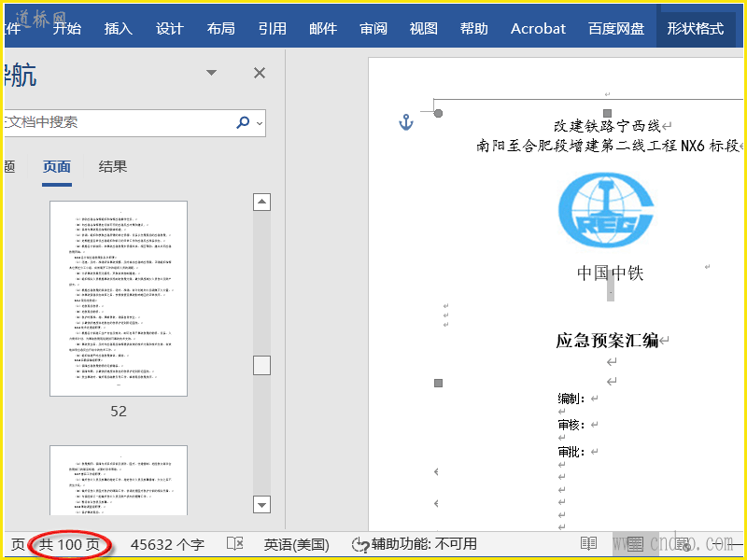This screenshot has height=560, width=747.
Task: Click the top center shape resize handle
Action: [x=607, y=113]
